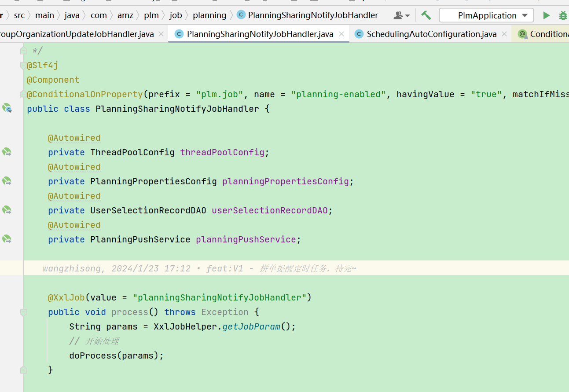Click the UserSelectionRecordDAO type name
The width and height of the screenshot is (569, 392).
(148, 210)
